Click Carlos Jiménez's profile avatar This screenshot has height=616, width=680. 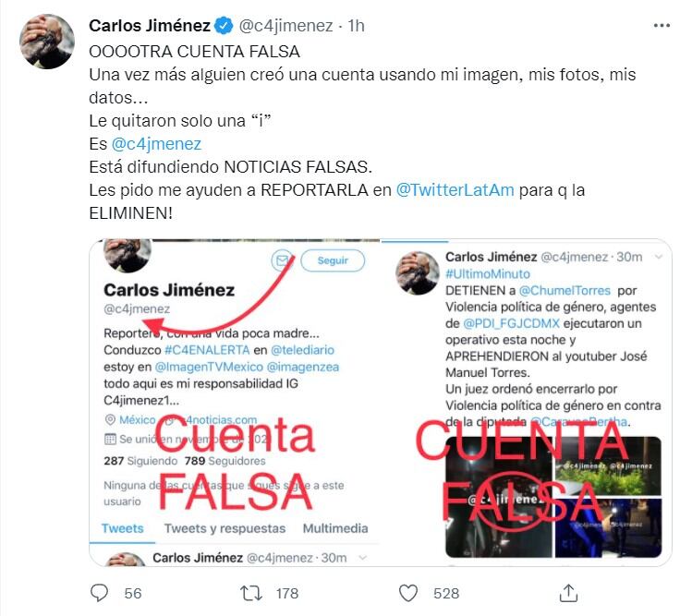[47, 42]
